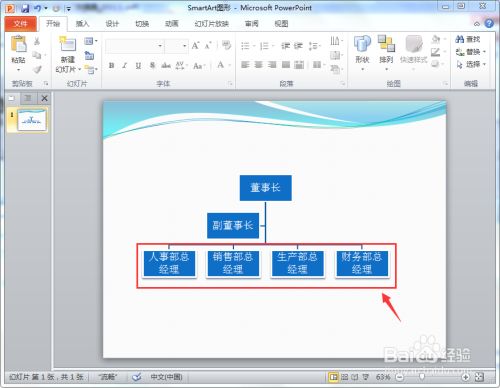Click the text direction icon
The height and width of the screenshot is (388, 500).
(336, 41)
